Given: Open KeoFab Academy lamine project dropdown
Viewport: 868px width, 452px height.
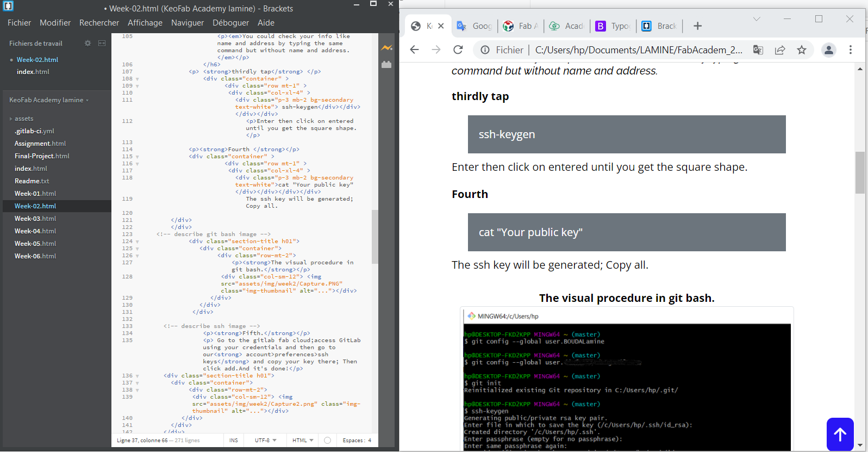Looking at the screenshot, I should click(49, 100).
